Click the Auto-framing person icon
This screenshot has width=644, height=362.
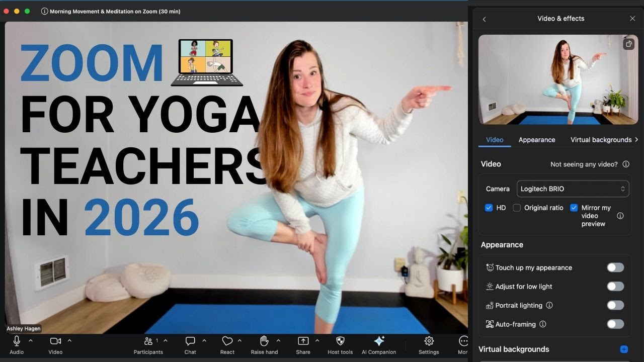[x=490, y=324]
